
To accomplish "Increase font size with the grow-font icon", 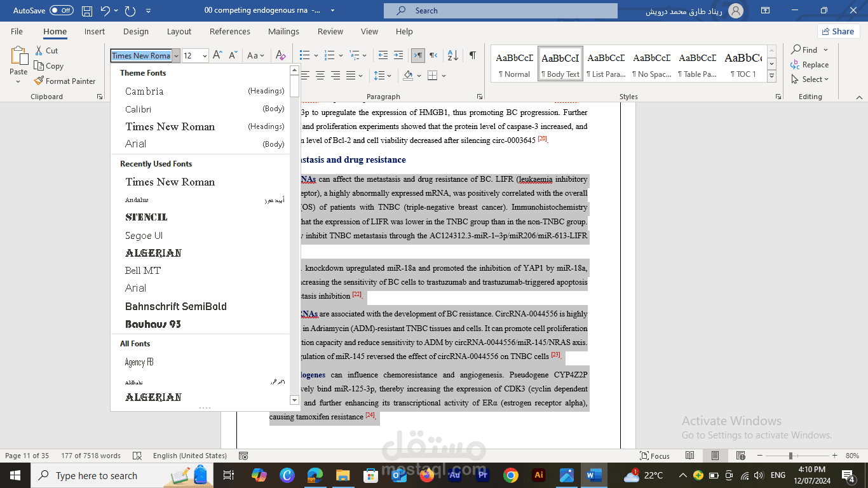I will pyautogui.click(x=217, y=55).
